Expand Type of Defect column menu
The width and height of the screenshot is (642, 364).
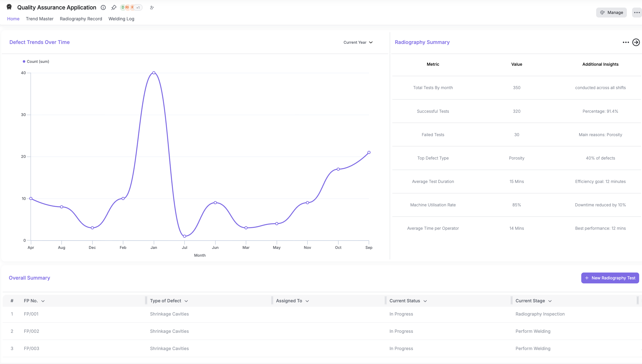[x=186, y=301]
